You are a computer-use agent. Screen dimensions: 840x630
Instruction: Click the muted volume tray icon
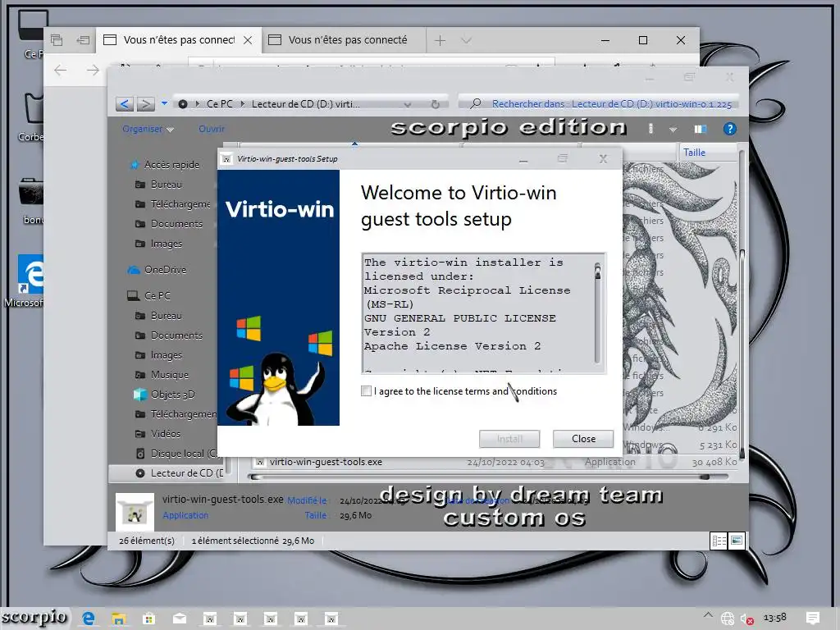click(746, 619)
